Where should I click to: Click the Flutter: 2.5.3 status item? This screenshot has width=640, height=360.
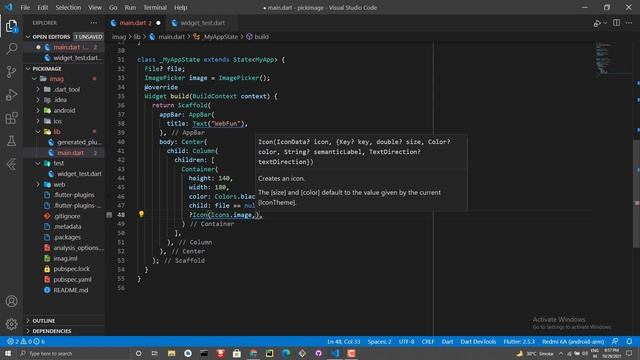[x=519, y=341]
